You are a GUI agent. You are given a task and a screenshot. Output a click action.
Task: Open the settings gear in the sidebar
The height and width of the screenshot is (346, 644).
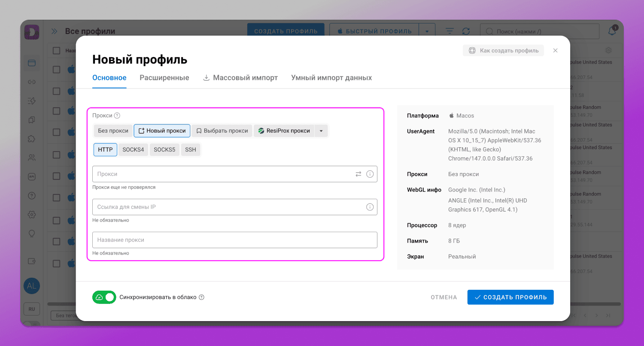pyautogui.click(x=32, y=214)
